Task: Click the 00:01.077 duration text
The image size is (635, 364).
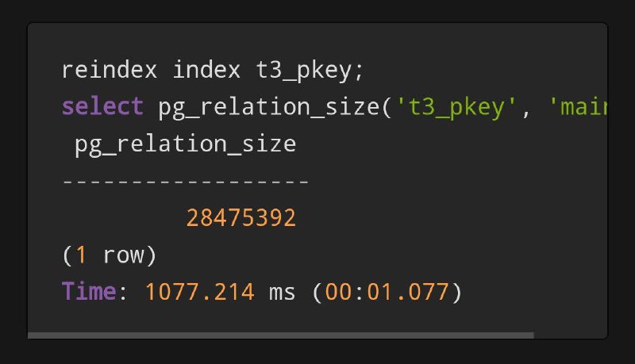Action: (x=387, y=292)
